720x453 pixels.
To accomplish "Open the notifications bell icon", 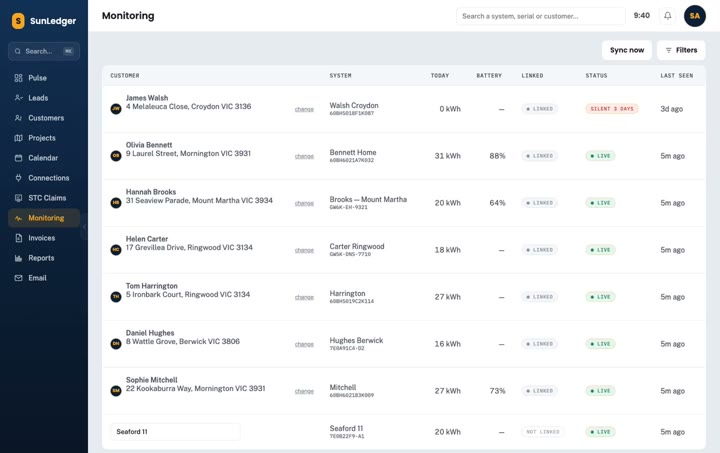I will coord(668,16).
